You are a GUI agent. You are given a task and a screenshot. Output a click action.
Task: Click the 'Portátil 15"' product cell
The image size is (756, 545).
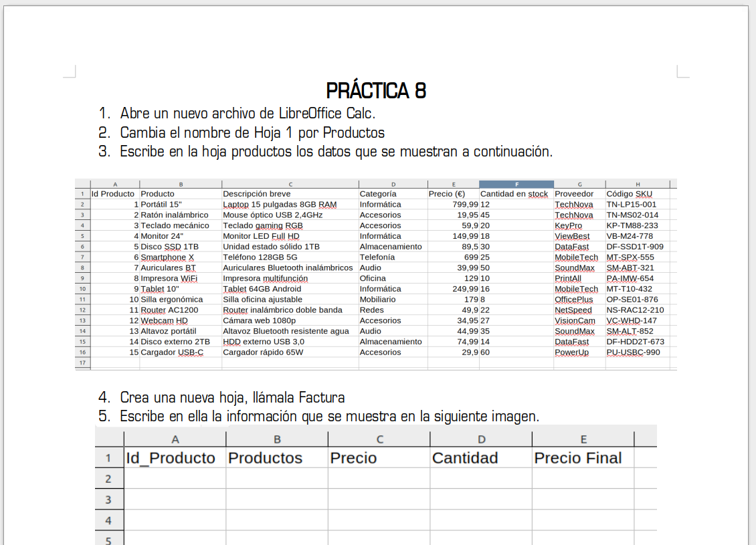tap(161, 205)
